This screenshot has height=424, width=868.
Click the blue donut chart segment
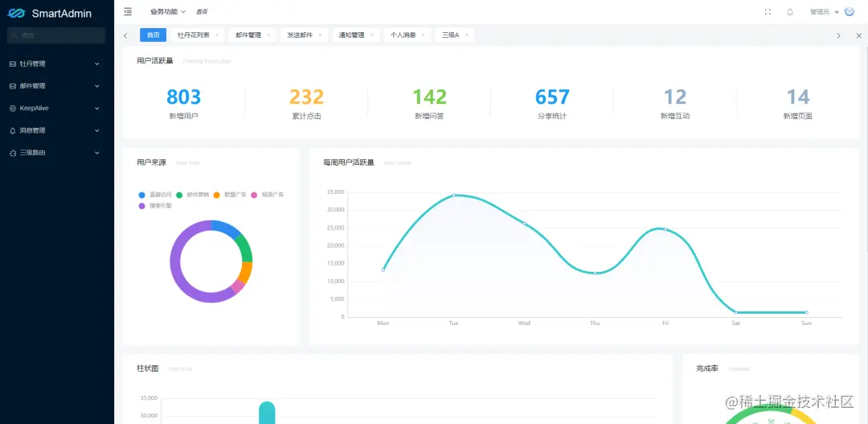pos(226,227)
